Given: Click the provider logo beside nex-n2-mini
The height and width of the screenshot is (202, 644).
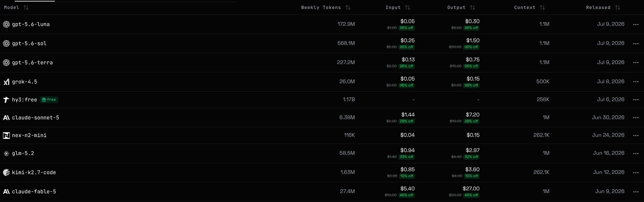Looking at the screenshot, I should [6, 135].
